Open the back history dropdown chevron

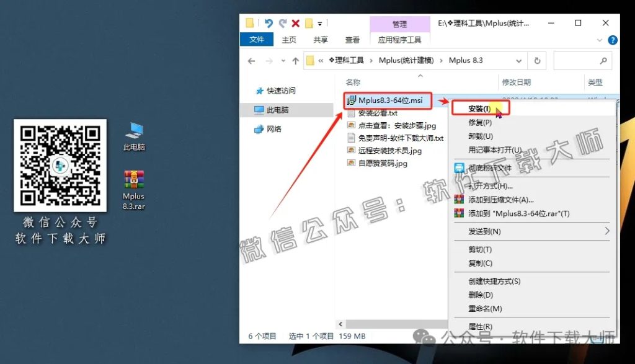283,60
